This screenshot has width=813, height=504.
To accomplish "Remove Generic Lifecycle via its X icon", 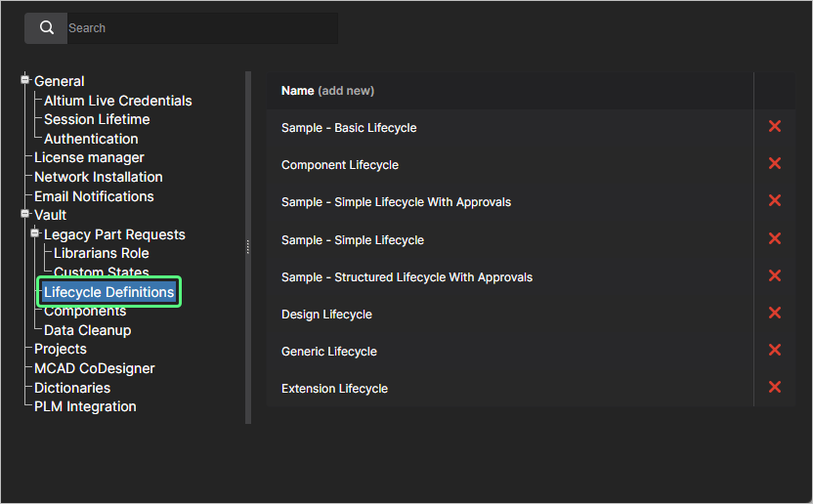I will pyautogui.click(x=775, y=351).
